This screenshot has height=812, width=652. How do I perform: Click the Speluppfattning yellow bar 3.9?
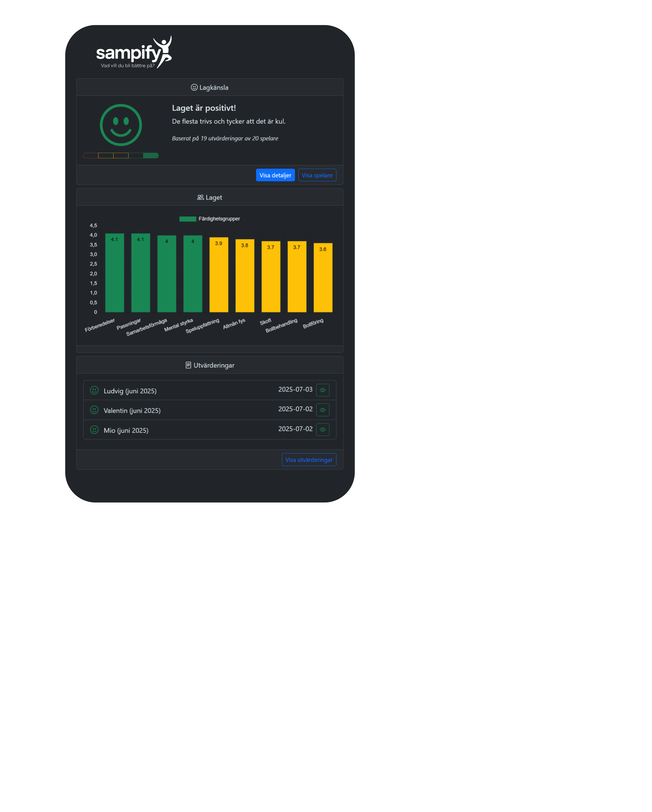coord(219,275)
